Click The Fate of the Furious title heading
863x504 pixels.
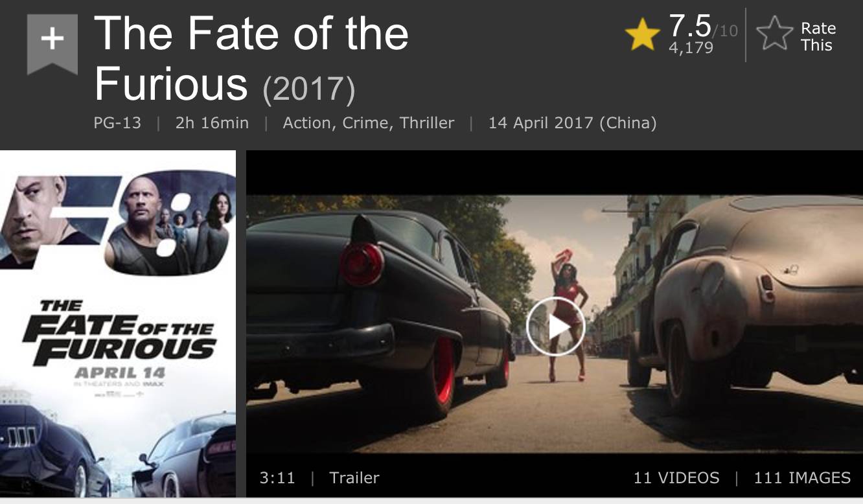click(x=251, y=59)
